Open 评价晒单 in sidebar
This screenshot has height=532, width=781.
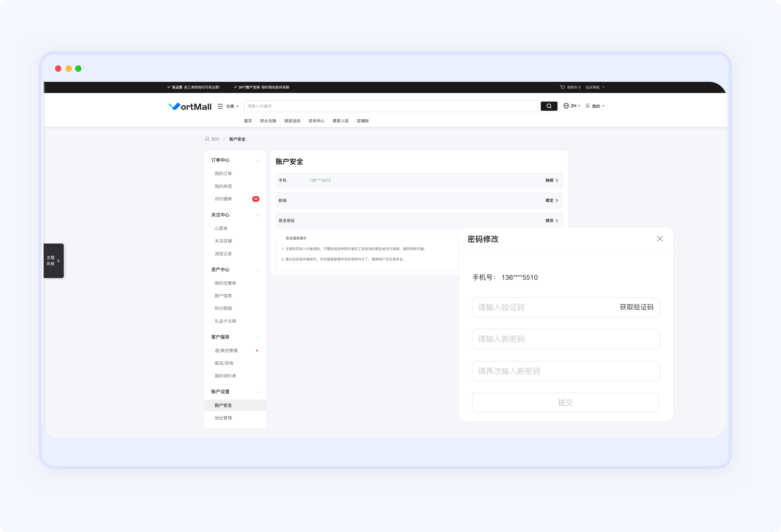click(223, 199)
